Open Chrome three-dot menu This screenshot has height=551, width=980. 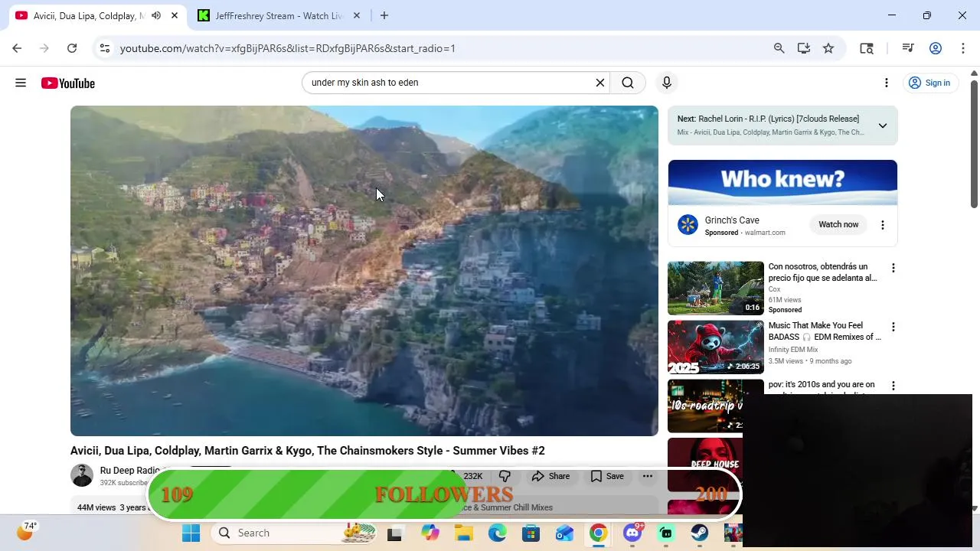click(963, 48)
